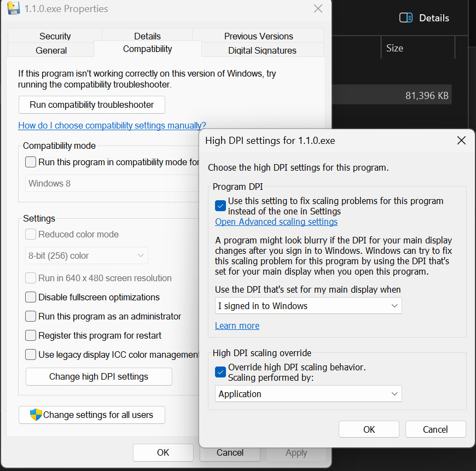Open 'How do I choose compatibility settings manually?' link
Image resolution: width=476 pixels, height=471 pixels.
[112, 125]
